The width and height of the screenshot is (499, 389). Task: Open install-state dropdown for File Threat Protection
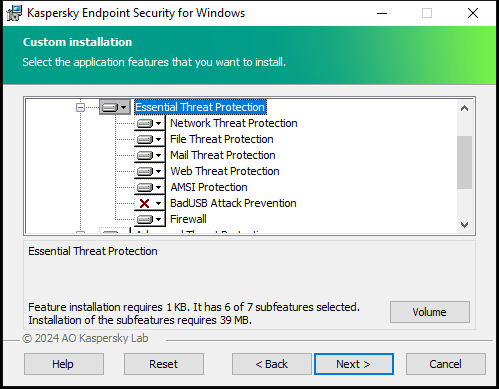pyautogui.click(x=150, y=139)
